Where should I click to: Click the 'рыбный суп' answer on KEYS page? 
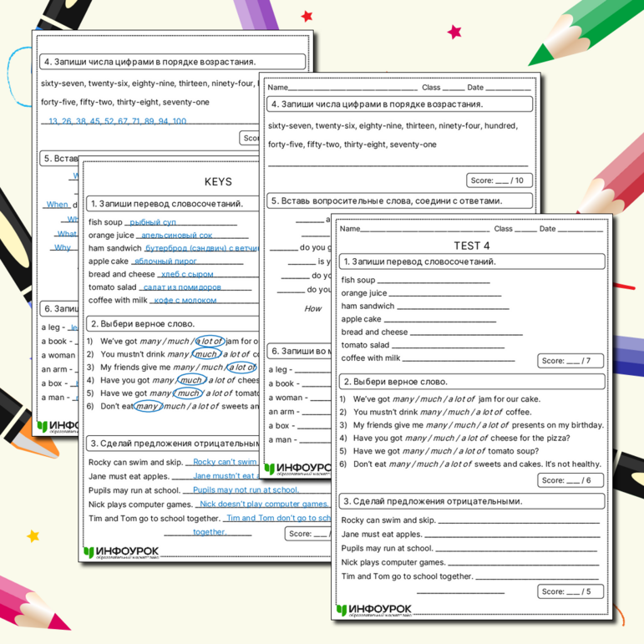tap(153, 222)
